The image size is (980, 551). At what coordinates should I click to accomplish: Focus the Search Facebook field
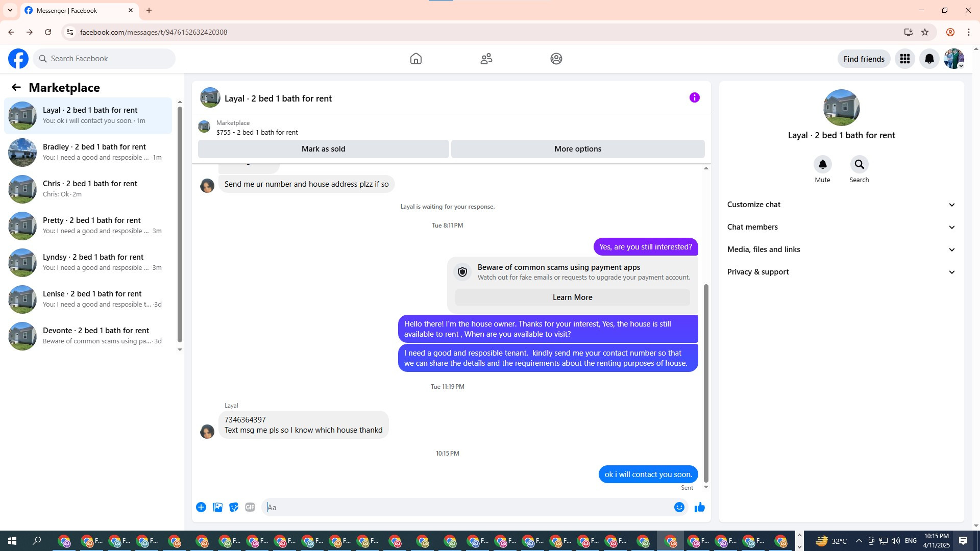104,59
